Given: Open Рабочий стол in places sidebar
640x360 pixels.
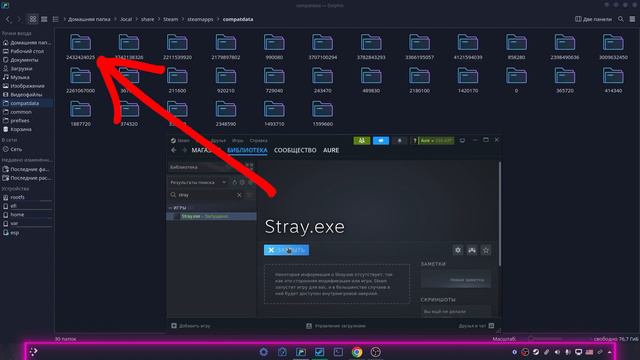Looking at the screenshot, I should [x=26, y=51].
